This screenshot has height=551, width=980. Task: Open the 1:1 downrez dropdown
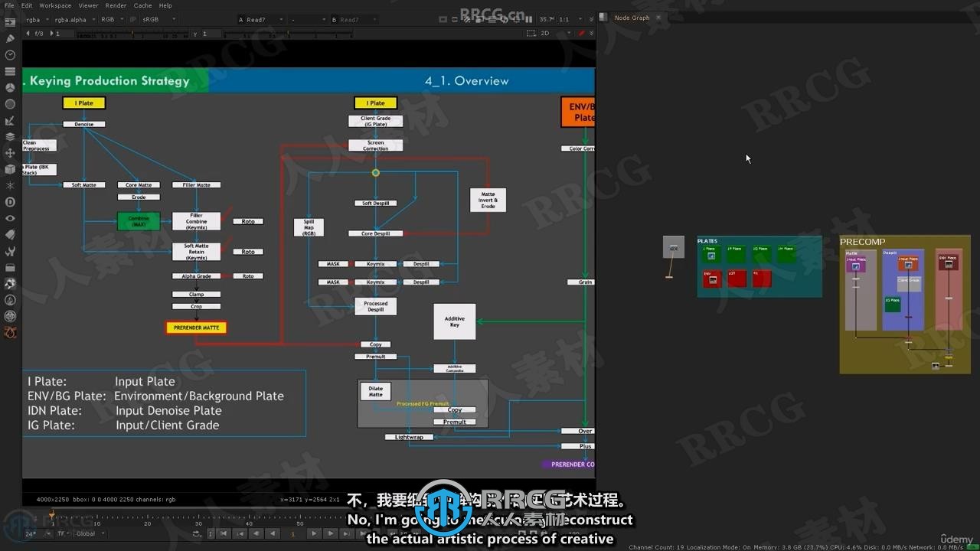[569, 19]
